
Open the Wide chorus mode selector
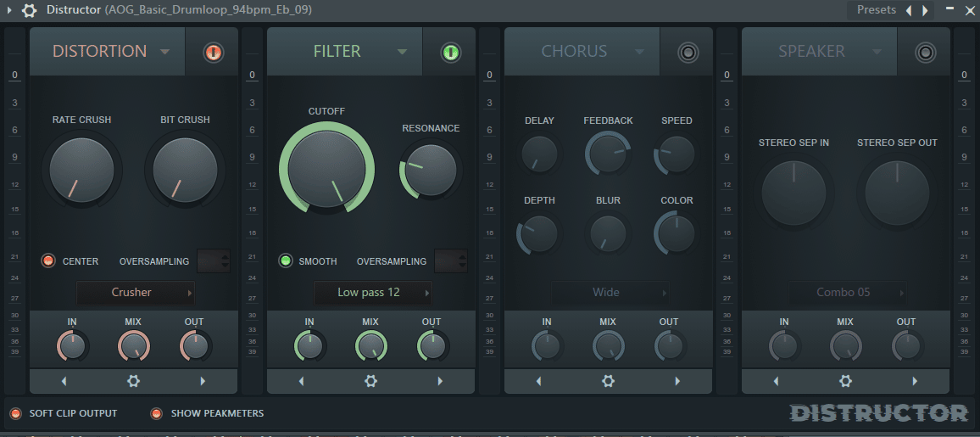(x=610, y=293)
